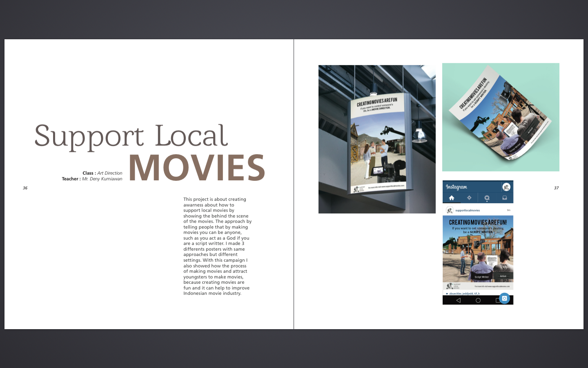This screenshot has height=368, width=588.
Task: Click 'CREATING MOVIES ARE FUN!' headline in Instagram post
Action: pyautogui.click(x=478, y=222)
